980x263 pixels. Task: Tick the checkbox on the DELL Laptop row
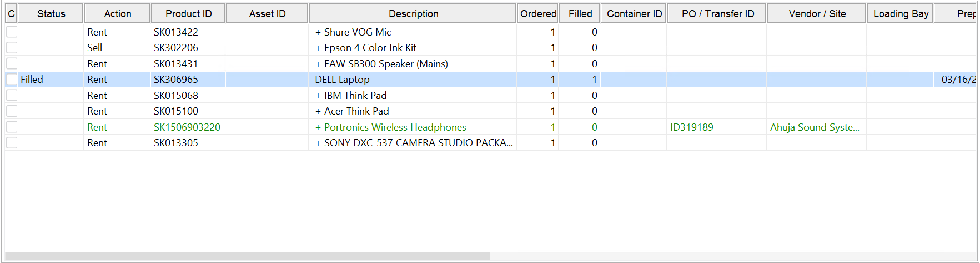click(12, 80)
